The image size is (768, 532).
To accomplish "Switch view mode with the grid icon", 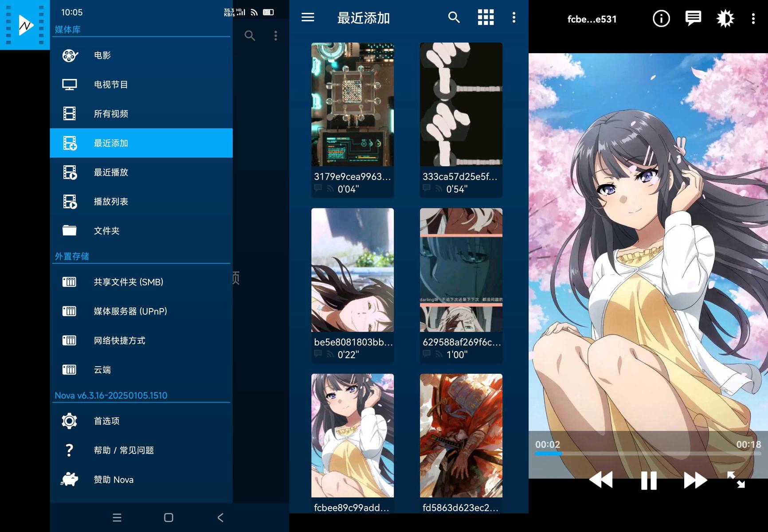I will [x=486, y=17].
